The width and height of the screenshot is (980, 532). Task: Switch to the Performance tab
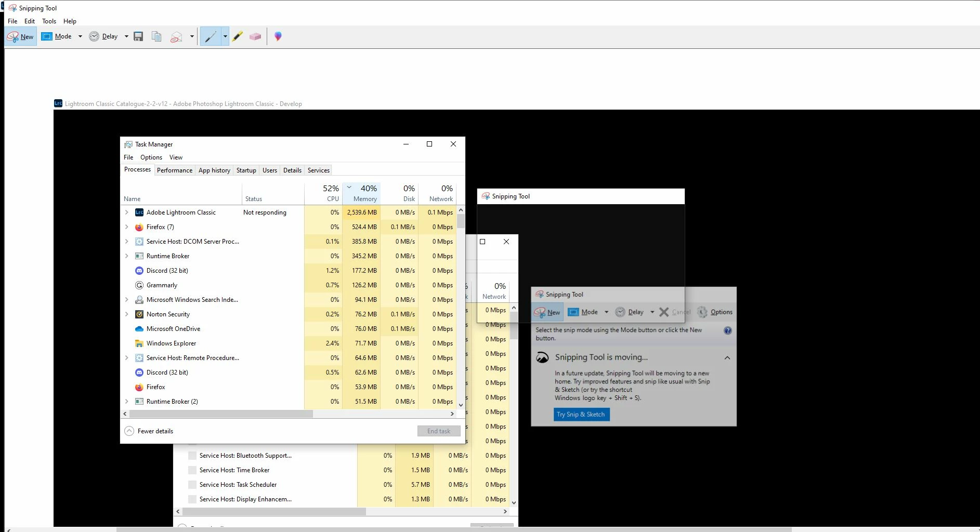click(175, 170)
